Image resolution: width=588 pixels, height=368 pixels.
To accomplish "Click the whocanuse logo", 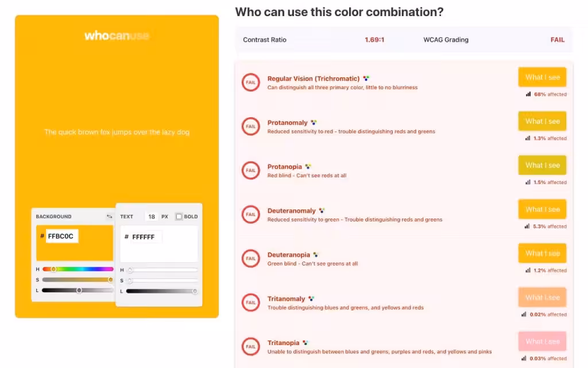I will click(117, 35).
